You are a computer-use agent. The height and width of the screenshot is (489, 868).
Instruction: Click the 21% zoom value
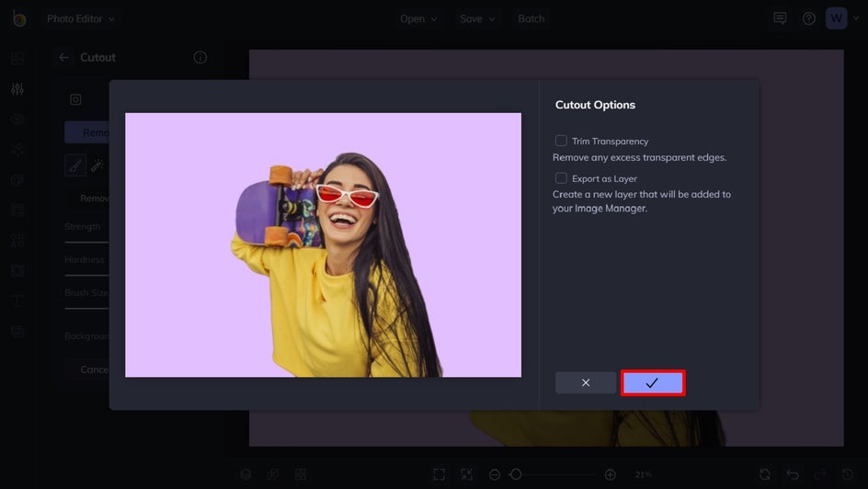[643, 474]
